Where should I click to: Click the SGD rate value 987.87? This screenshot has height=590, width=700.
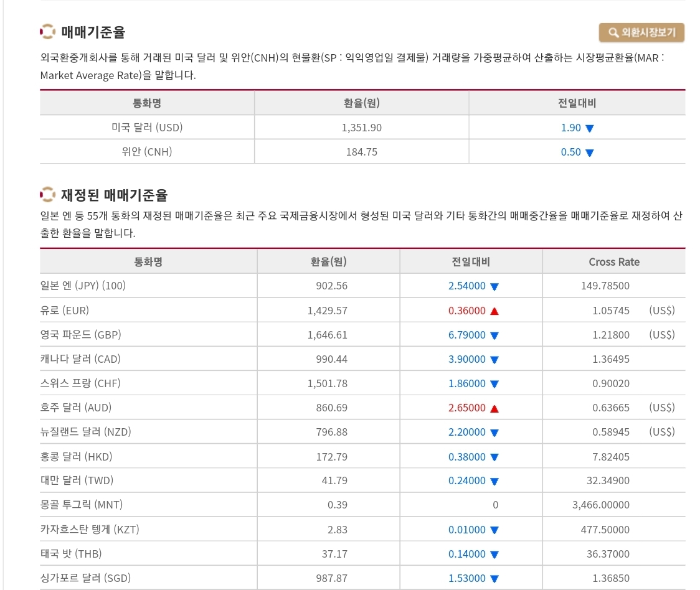[x=331, y=578]
